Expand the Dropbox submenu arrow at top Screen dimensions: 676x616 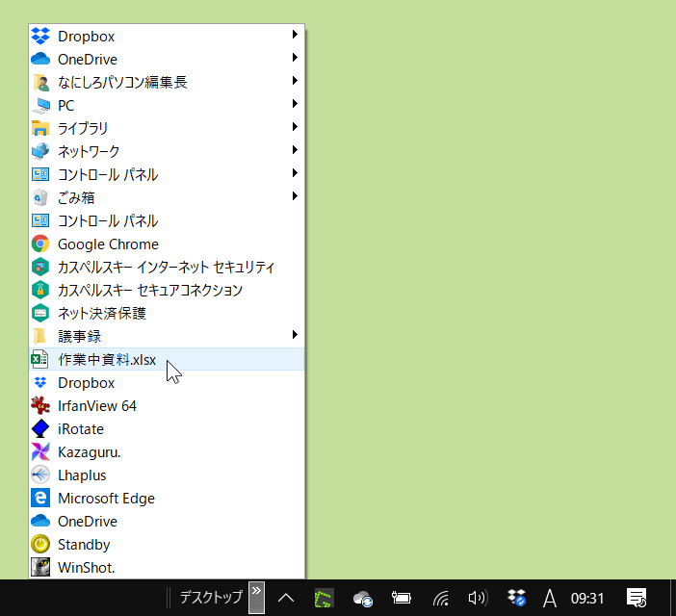(x=295, y=34)
